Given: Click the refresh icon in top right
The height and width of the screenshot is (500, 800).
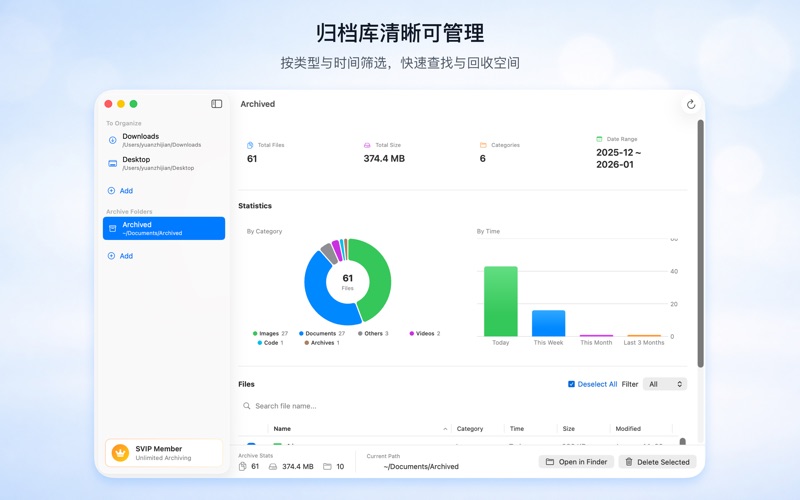Looking at the screenshot, I should point(690,104).
